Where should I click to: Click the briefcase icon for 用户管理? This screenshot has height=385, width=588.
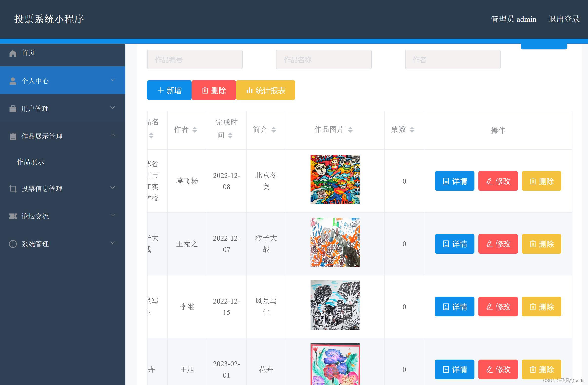pyautogui.click(x=13, y=108)
